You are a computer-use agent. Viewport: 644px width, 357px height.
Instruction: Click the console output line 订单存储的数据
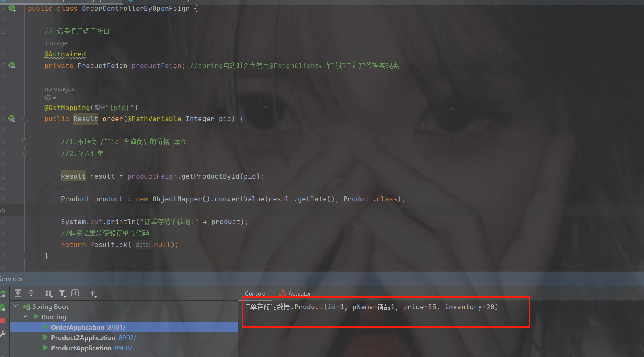370,307
